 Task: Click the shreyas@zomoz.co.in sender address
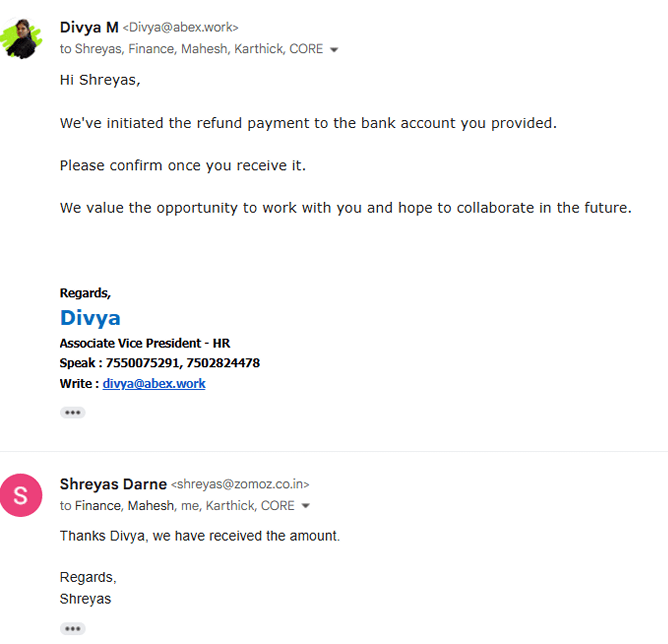coord(240,484)
